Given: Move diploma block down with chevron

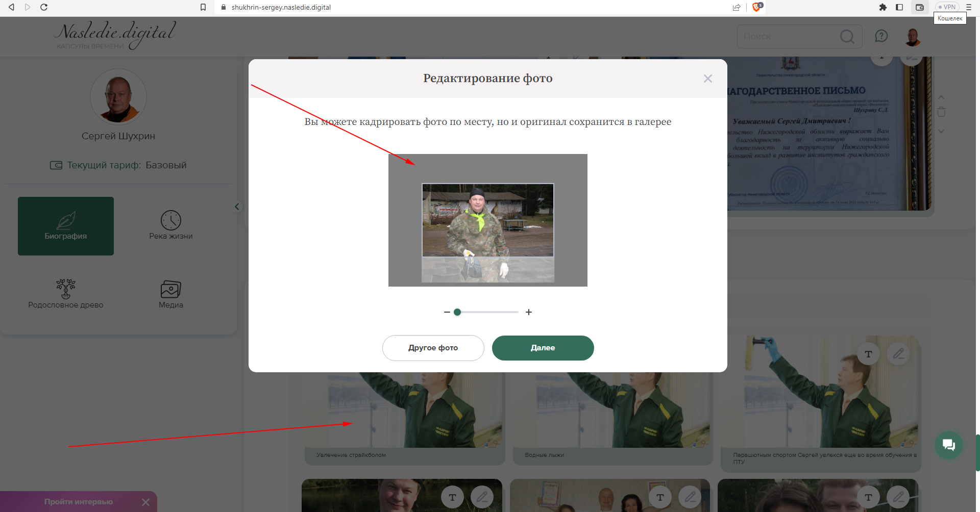Looking at the screenshot, I should tap(941, 131).
